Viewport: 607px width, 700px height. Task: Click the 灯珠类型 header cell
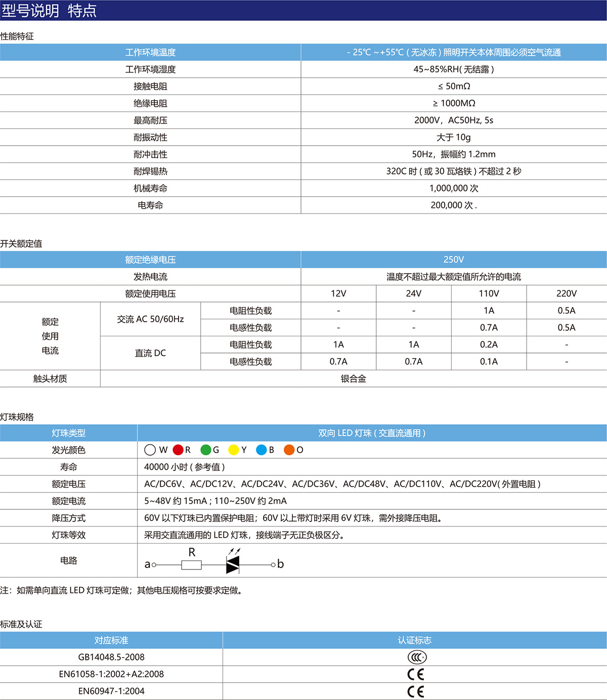tap(68, 433)
